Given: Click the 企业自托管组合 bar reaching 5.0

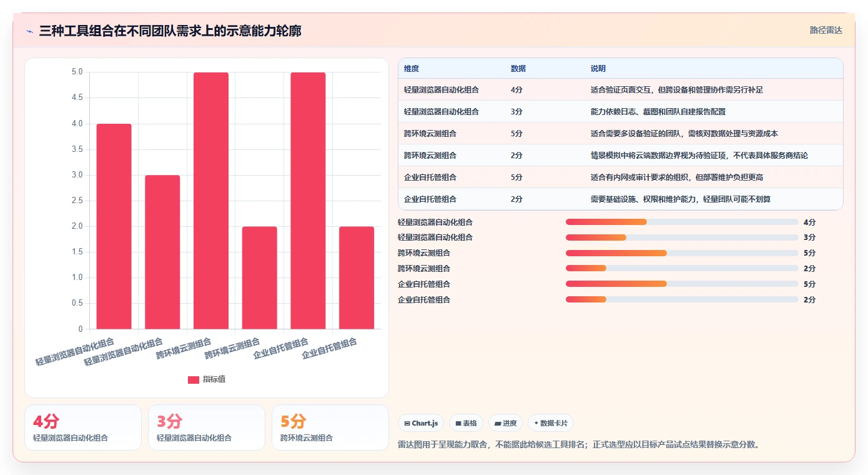Looking at the screenshot, I should 308,201.
